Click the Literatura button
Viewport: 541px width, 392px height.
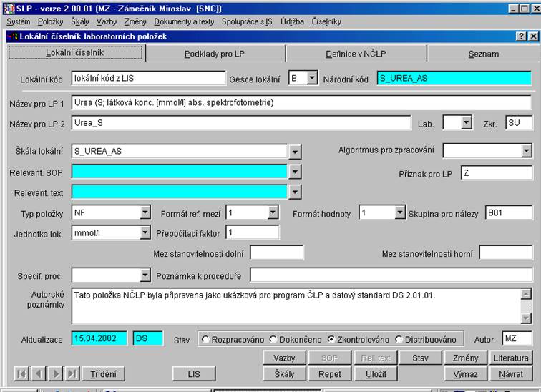[x=511, y=358]
